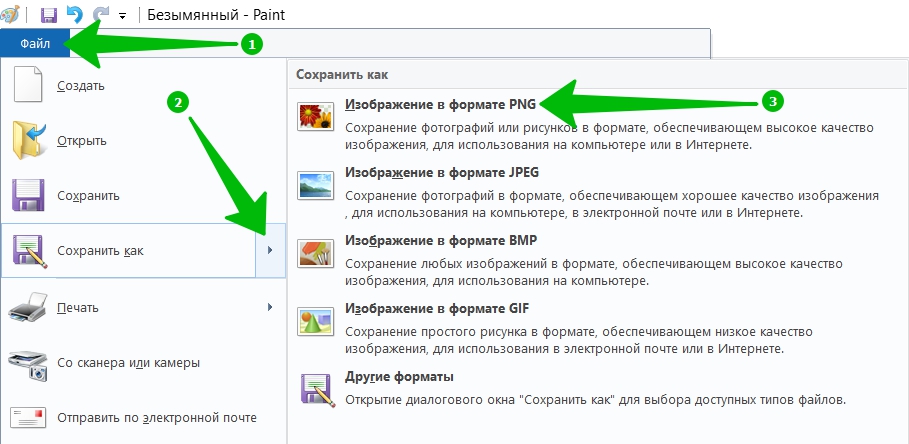The image size is (909, 444).
Task: Click the GIF format shapes thumbnail
Action: click(315, 322)
